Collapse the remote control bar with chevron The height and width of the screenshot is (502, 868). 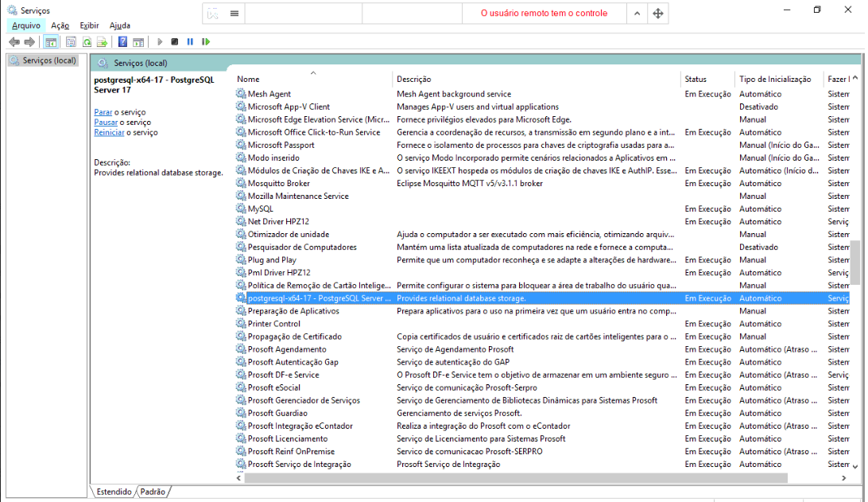tap(637, 14)
